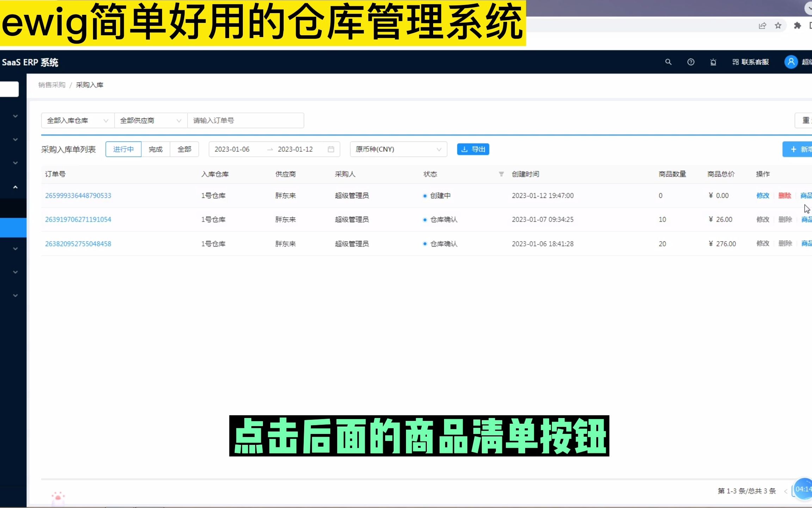Viewport: 812px width, 508px height.
Task: Click the plus icon on the 新增 button
Action: coord(793,149)
